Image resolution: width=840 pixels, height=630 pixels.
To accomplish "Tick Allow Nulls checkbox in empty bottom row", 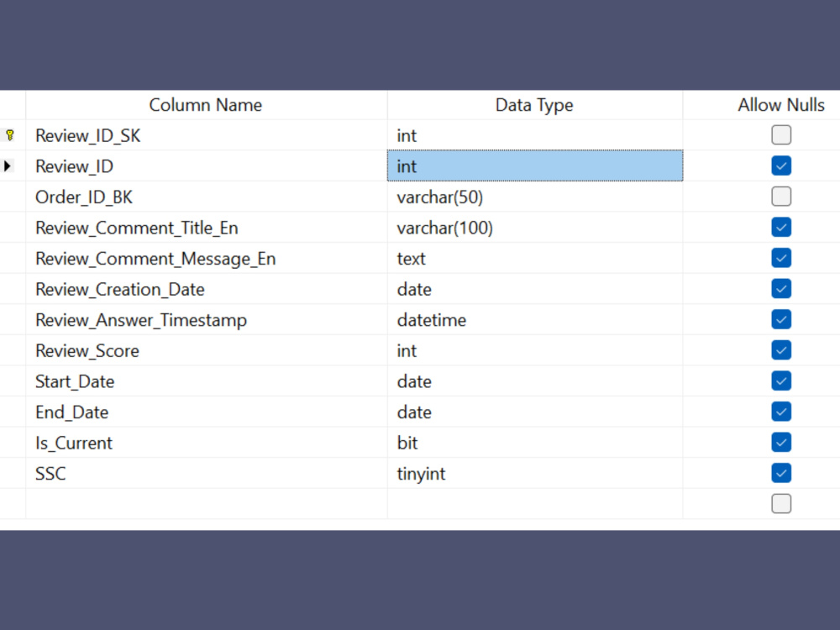I will [781, 503].
